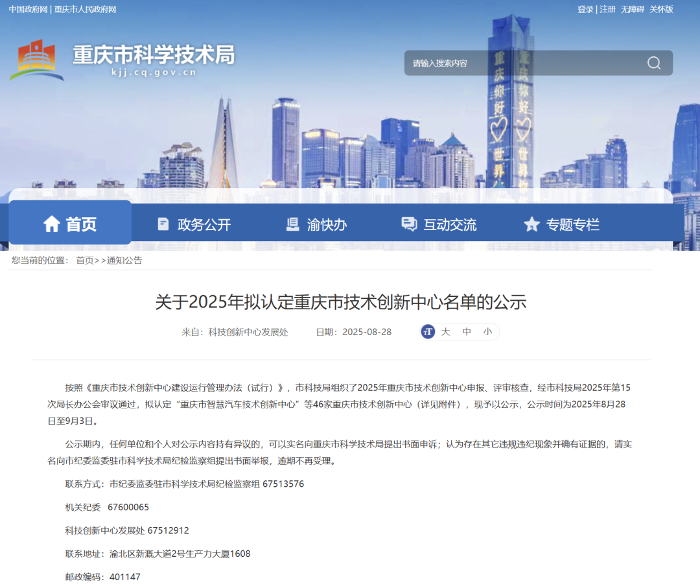Click the house icon on 首页 tab

52,224
